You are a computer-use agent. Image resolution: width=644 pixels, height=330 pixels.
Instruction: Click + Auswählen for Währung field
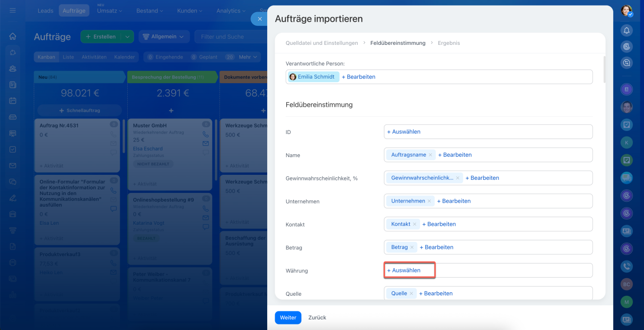404,271
